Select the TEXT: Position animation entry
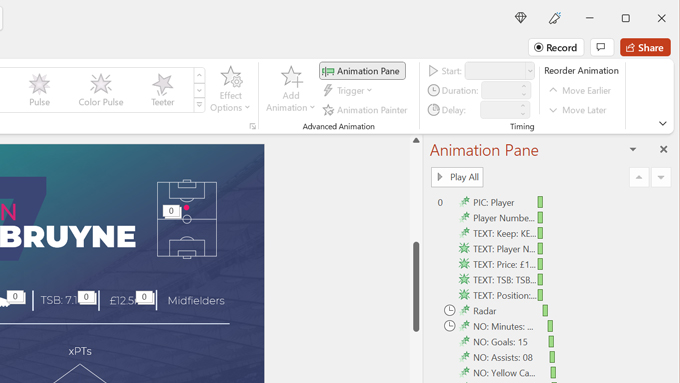Image resolution: width=680 pixels, height=383 pixels. coord(504,296)
